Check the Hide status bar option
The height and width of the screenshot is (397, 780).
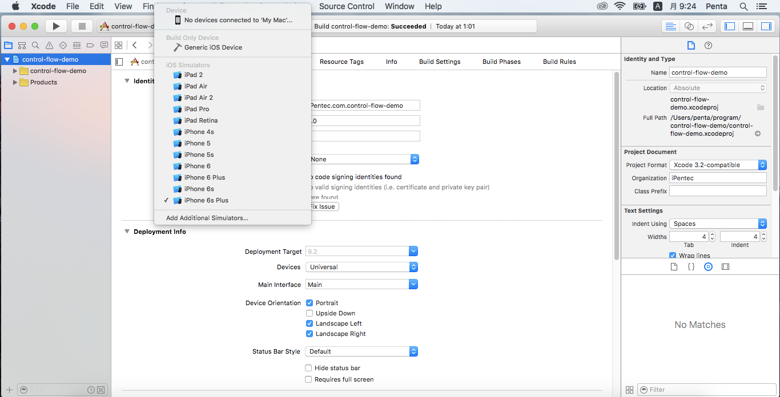309,368
